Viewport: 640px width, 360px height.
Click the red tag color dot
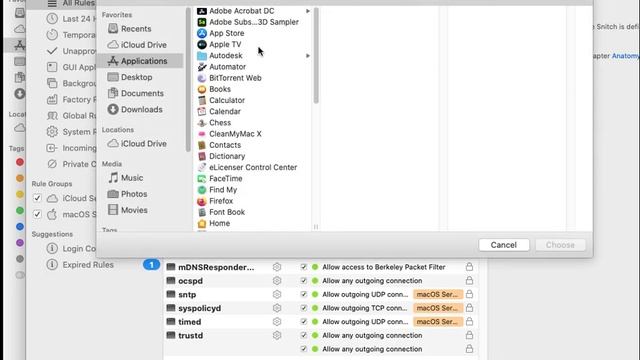tap(20, 162)
